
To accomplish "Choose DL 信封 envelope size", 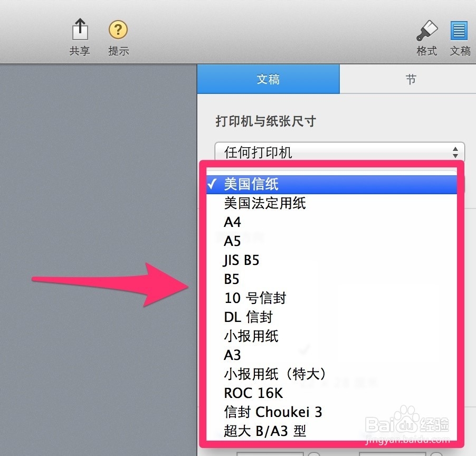I will (x=331, y=317).
